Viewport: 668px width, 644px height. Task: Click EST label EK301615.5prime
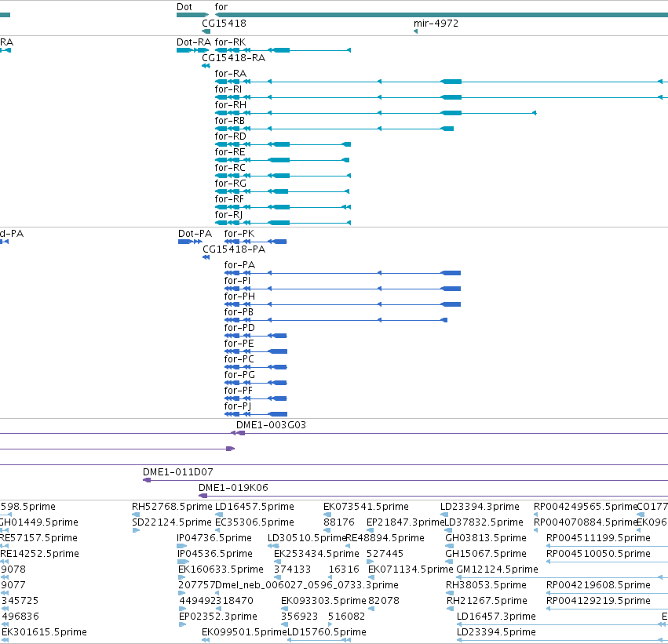tap(44, 632)
